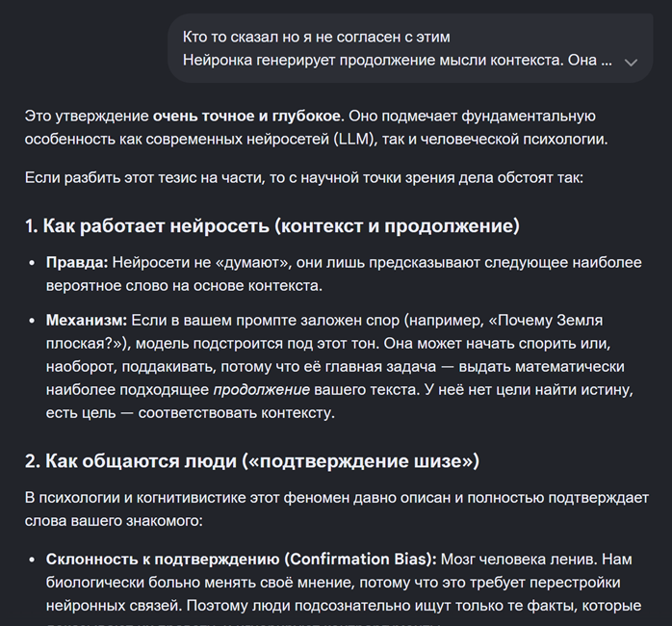Viewport: 672px width, 626px height.
Task: Click the bullet marker before "Механизм:"
Action: (x=32, y=321)
